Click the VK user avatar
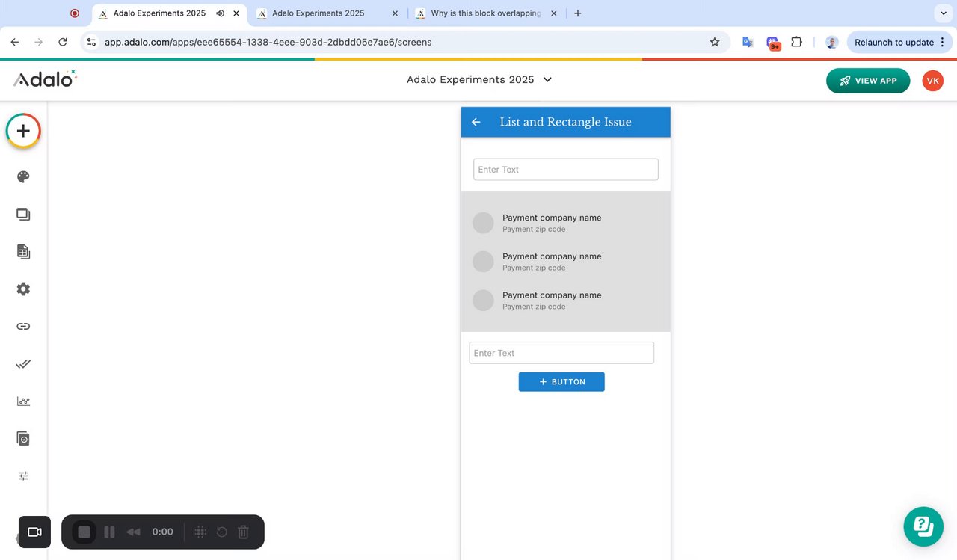Viewport: 957px width, 560px height. (932, 81)
